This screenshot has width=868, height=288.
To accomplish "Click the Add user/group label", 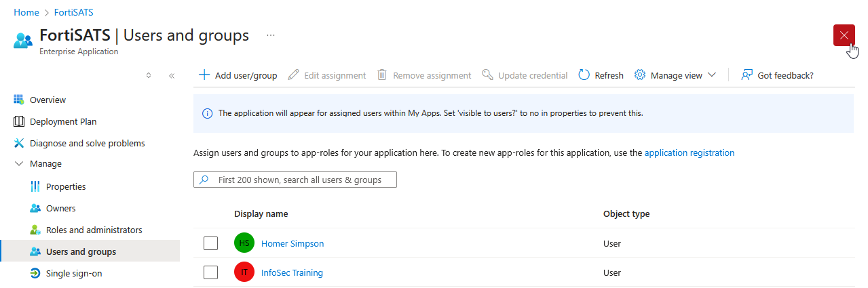I will point(246,75).
